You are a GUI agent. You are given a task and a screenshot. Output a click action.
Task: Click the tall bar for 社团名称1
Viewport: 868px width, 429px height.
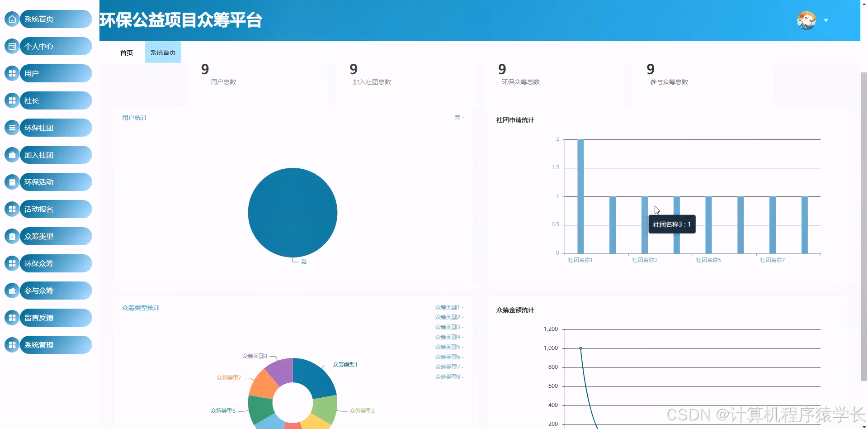pos(580,196)
